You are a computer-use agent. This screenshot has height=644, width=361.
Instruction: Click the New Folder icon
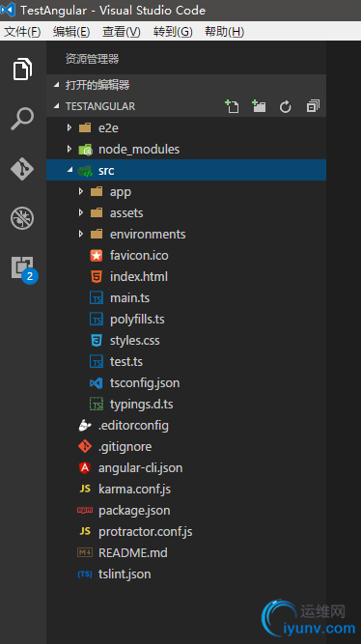259,106
